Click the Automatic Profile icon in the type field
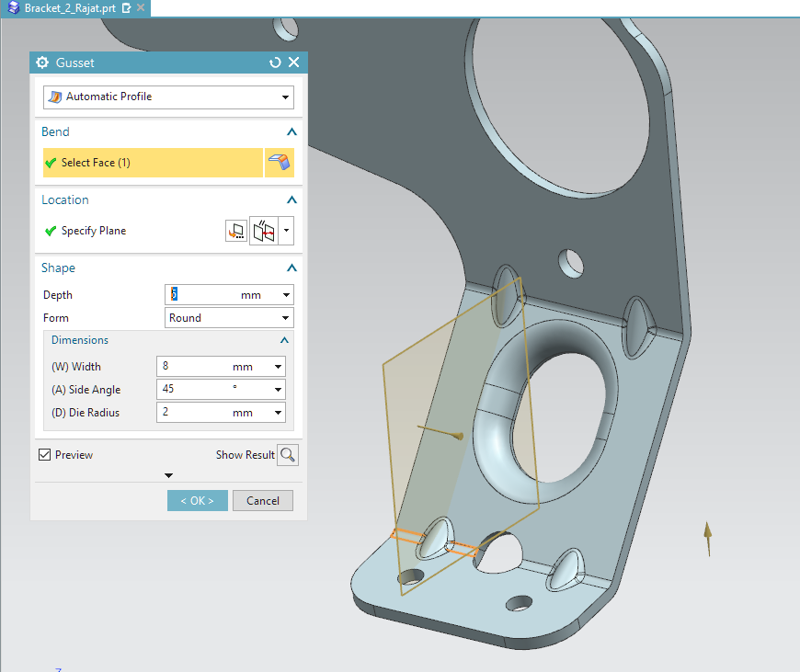Screen dimensions: 800x672 coord(54,96)
